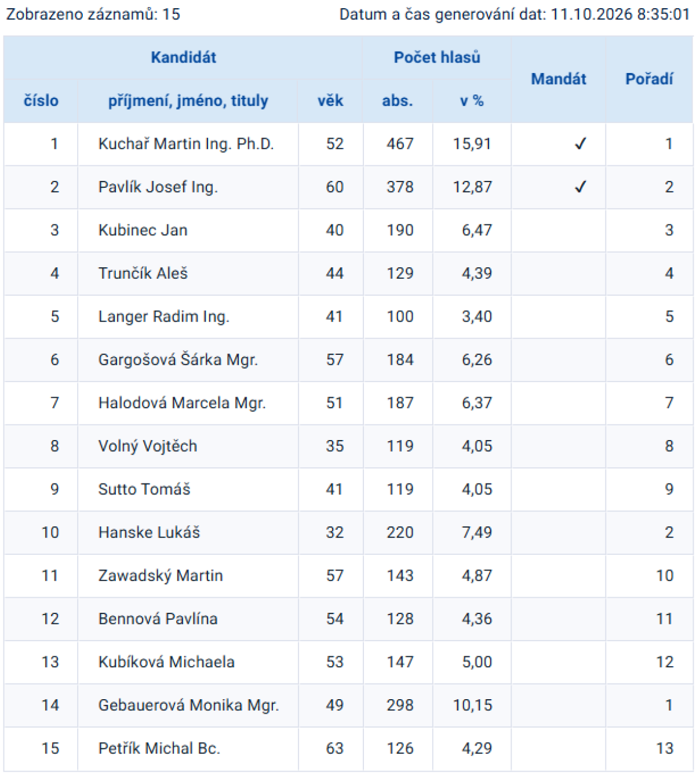Click the mandate checkmark for Kuchař Martin
700x778 pixels.
[x=580, y=144]
